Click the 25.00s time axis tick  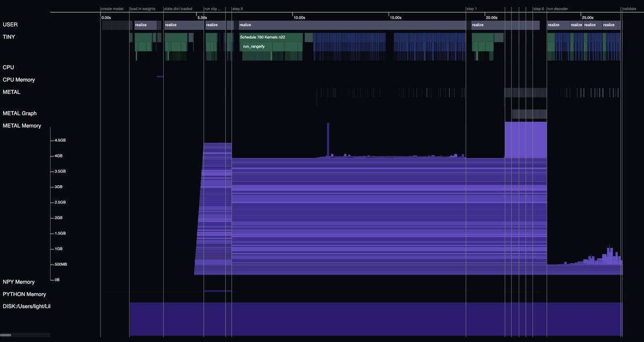click(x=588, y=18)
